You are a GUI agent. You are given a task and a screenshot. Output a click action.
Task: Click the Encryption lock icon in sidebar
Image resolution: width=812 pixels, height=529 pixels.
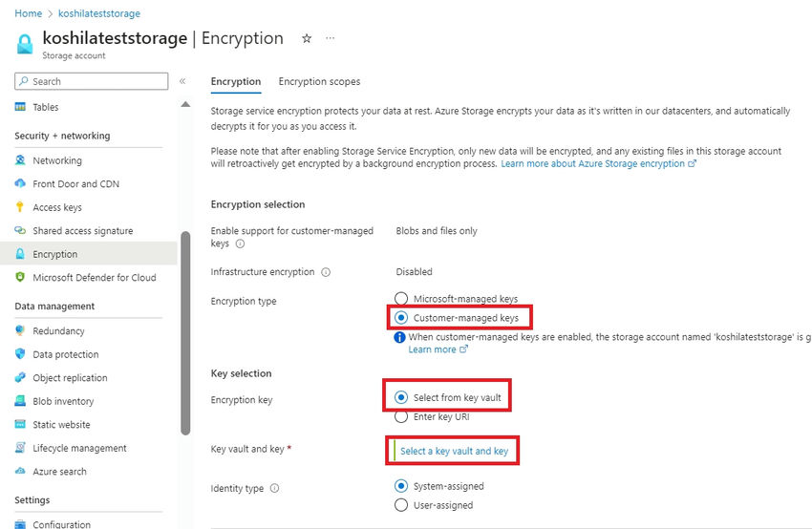pos(20,254)
